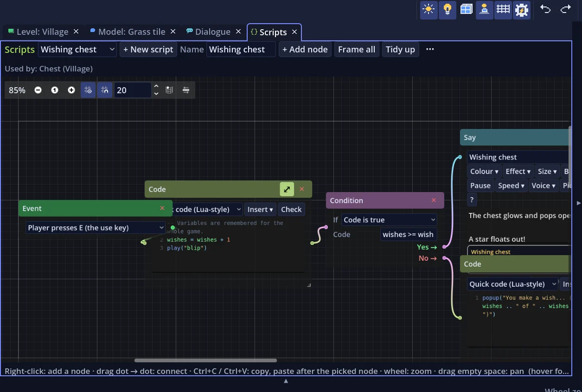582x392 pixels.
Task: Click the Condition No output dot
Action: click(444, 258)
